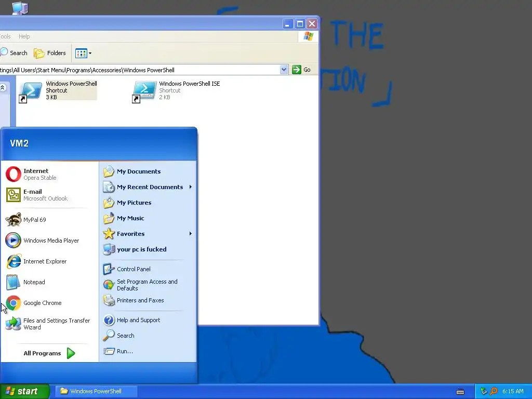Image resolution: width=532 pixels, height=399 pixels.
Task: Click the address bar path field
Action: (x=140, y=70)
